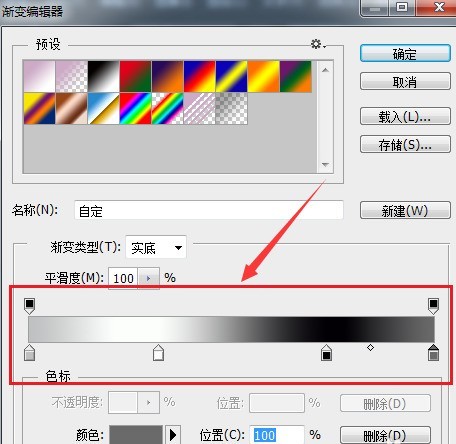Select the left opacity stop
Screen dimensions: 456x444
30,306
